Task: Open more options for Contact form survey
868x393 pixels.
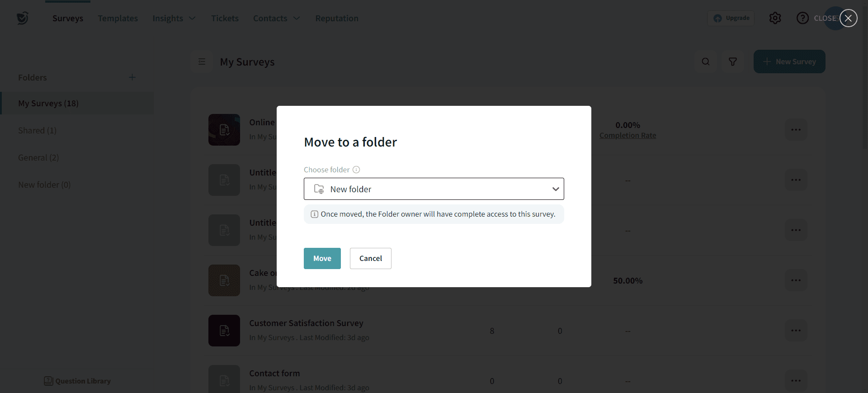Action: tap(796, 381)
